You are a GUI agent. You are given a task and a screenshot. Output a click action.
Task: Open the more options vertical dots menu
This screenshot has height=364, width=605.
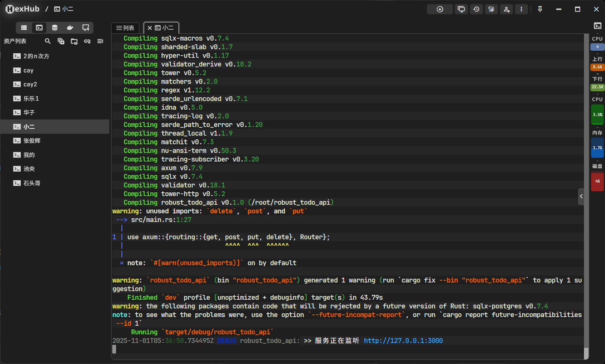coord(521,9)
